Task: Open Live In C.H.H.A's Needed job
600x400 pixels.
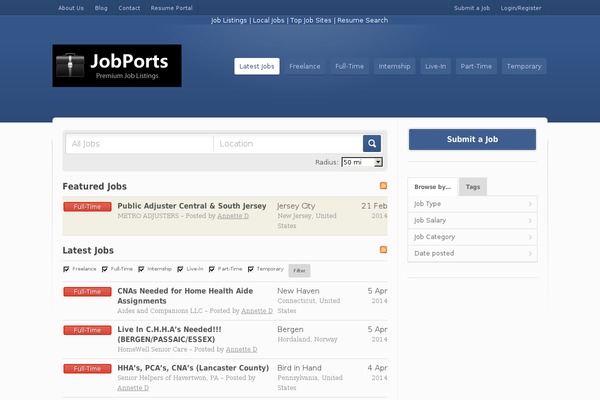Action: (170, 334)
